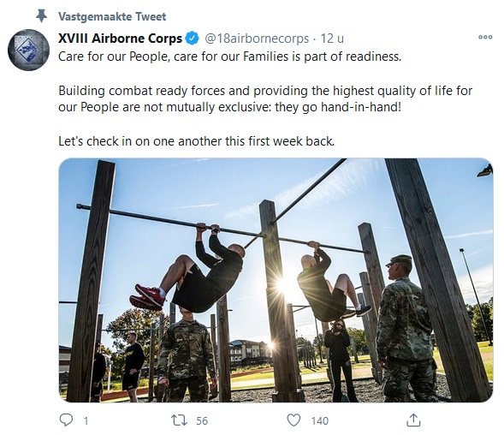The image size is (504, 435).
Task: Click the reply speech bubble icon
Action: [67, 420]
